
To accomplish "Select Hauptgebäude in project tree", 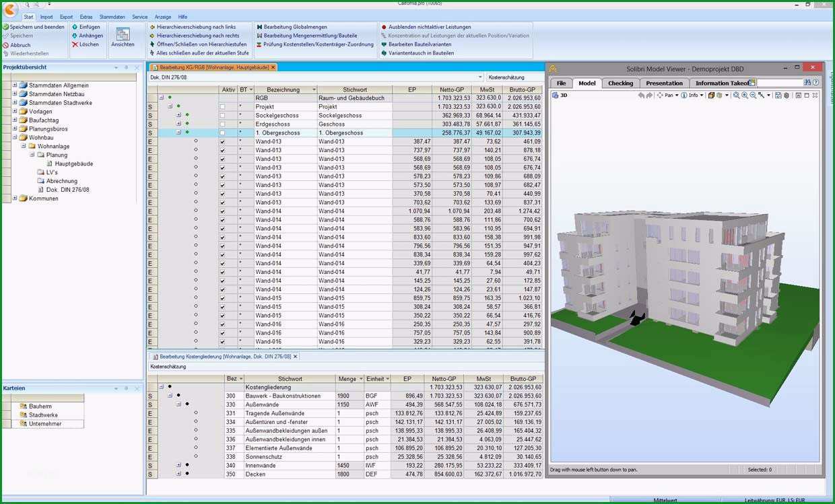I will [x=73, y=164].
